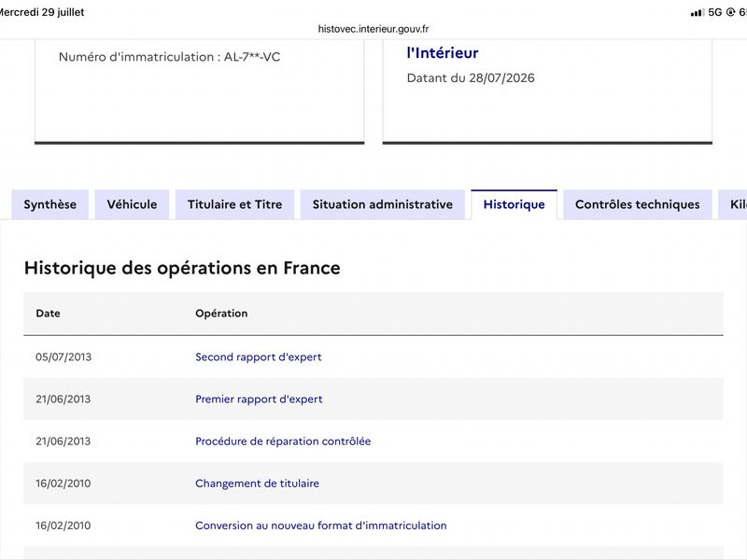Click the Date column header
Screen dimensions: 747x560
click(x=49, y=314)
